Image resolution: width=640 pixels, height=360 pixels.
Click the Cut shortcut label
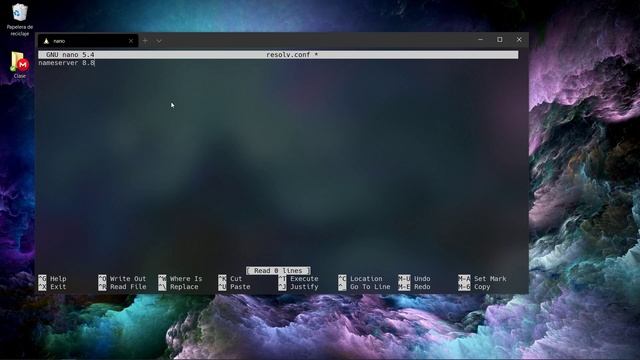[x=236, y=279]
